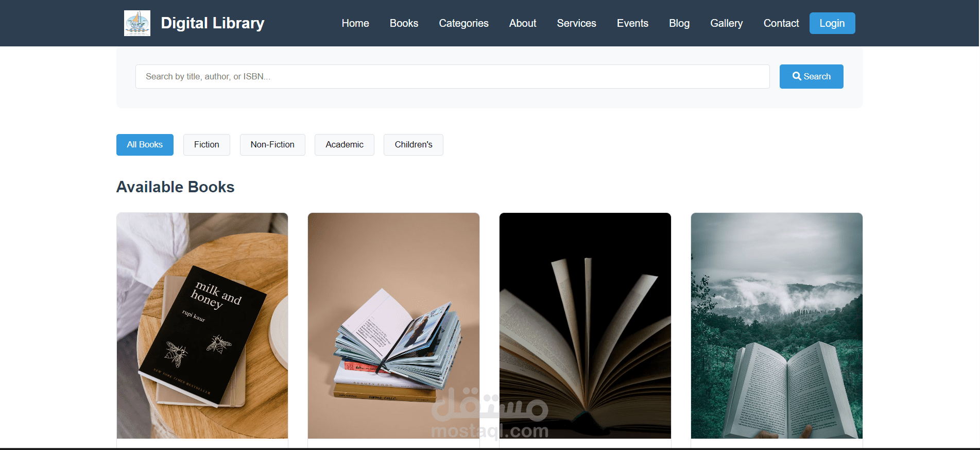Navigate to the About page
Viewport: 980px width, 450px height.
coord(523,23)
